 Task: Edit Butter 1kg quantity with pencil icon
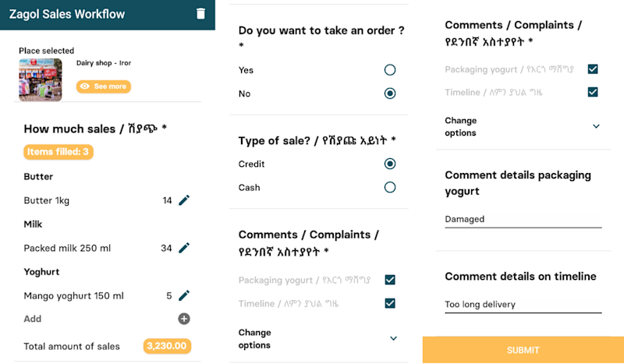184,200
